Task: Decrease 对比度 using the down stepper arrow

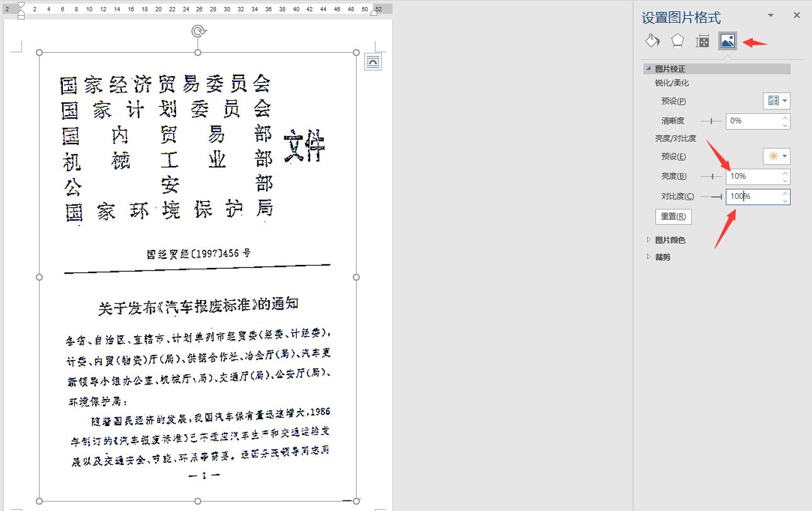Action: click(x=784, y=201)
